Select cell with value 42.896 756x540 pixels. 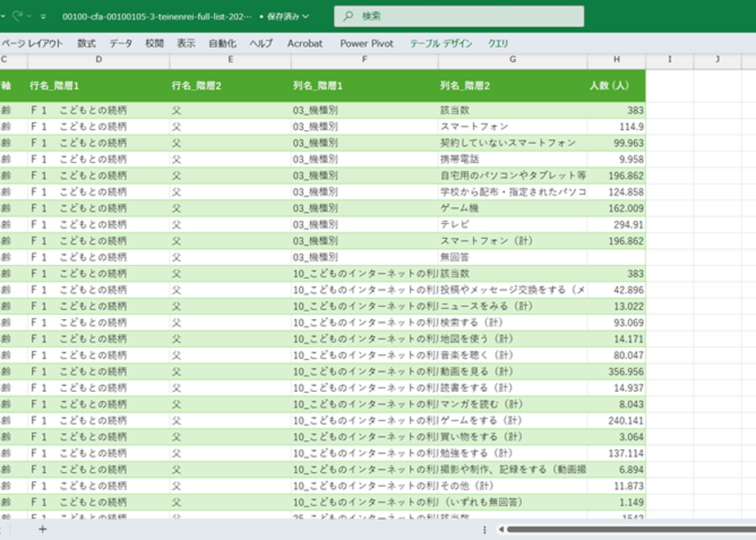(616, 290)
